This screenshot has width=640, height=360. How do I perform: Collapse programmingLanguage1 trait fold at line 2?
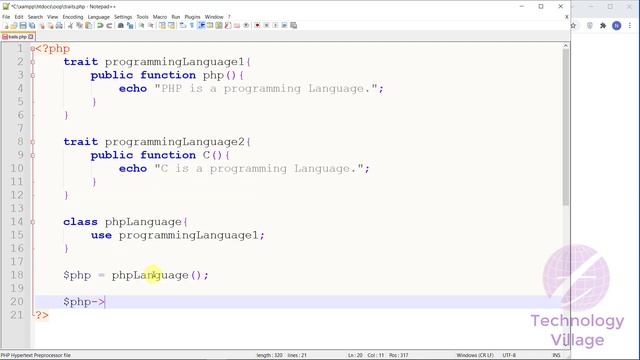(x=33, y=62)
